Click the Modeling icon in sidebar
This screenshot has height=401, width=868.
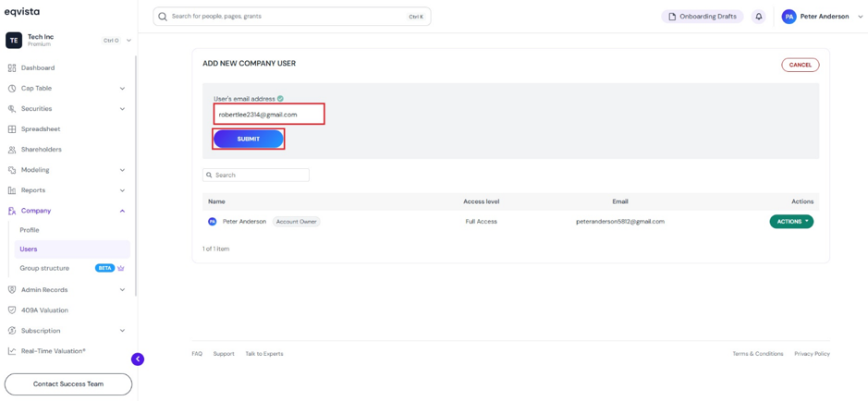[x=12, y=170]
